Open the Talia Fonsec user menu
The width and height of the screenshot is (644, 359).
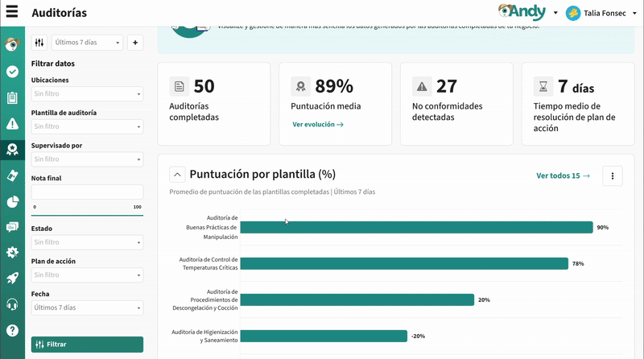pyautogui.click(x=602, y=13)
